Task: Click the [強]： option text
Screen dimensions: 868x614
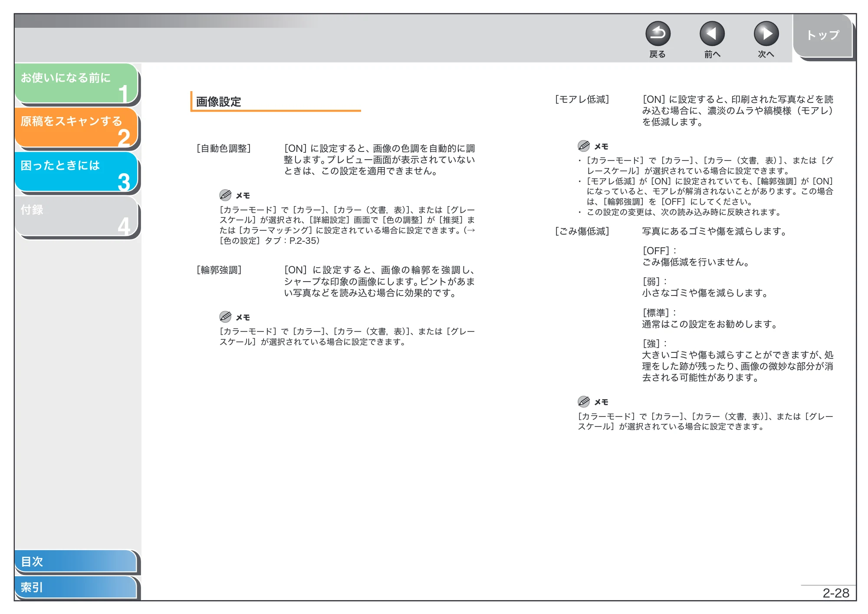Action: coord(655,344)
